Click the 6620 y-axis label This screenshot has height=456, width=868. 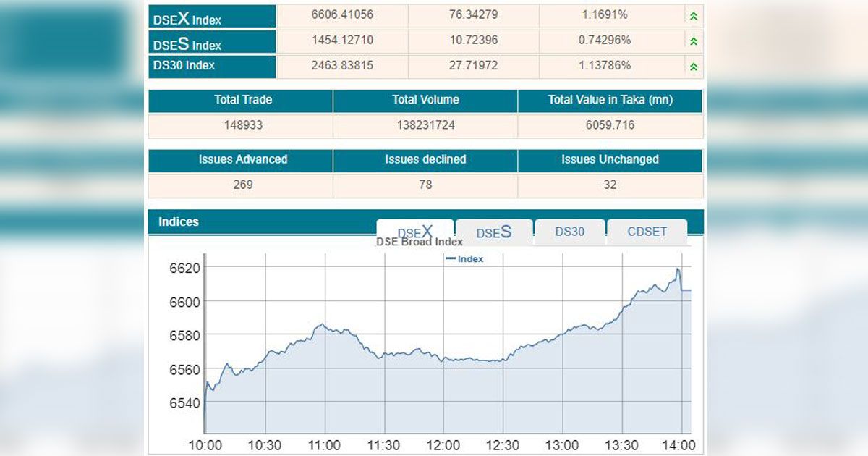[184, 267]
